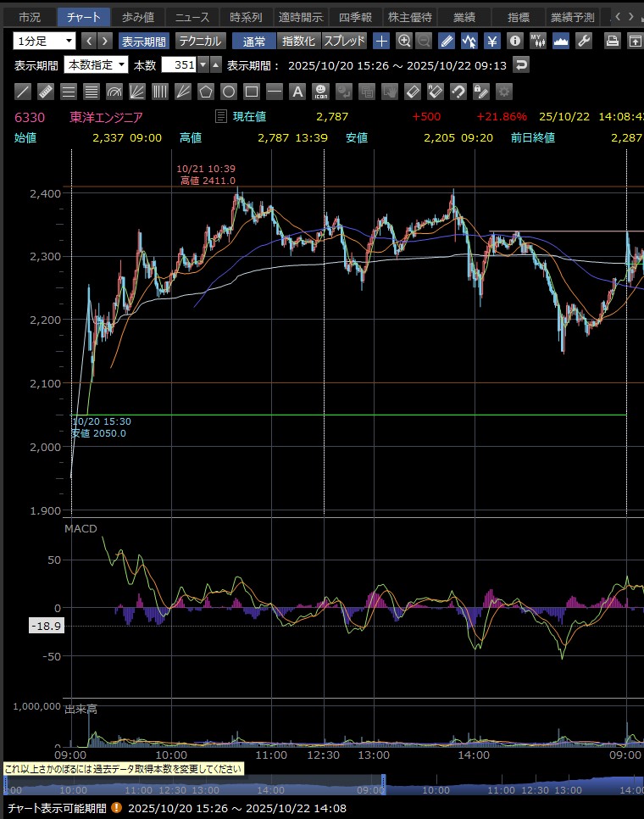Click the 表示期間 button
This screenshot has height=819, width=644.
(x=144, y=41)
